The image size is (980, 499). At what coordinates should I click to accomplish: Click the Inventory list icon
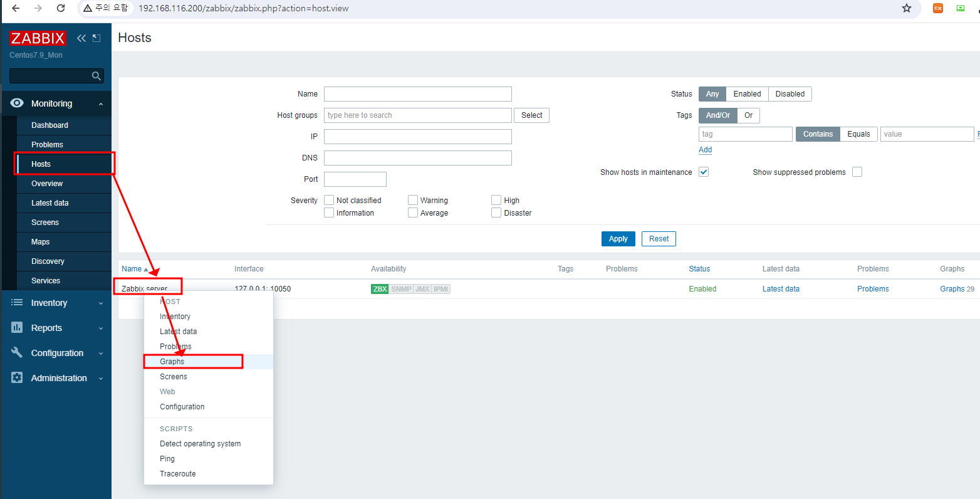point(17,302)
